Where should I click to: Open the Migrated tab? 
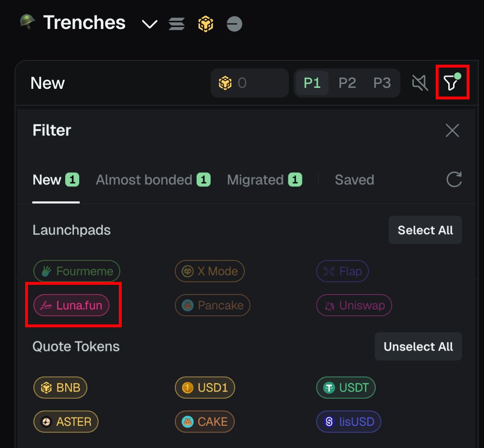click(x=264, y=180)
